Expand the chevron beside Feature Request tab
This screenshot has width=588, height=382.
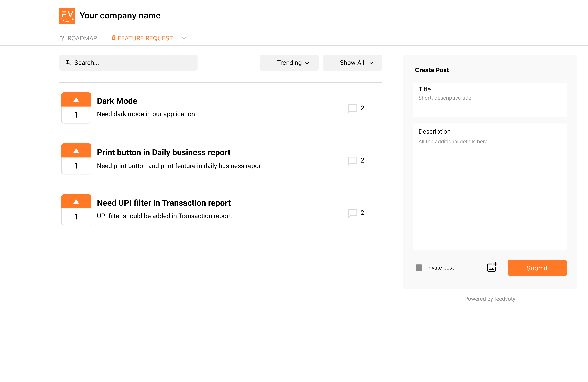(184, 38)
